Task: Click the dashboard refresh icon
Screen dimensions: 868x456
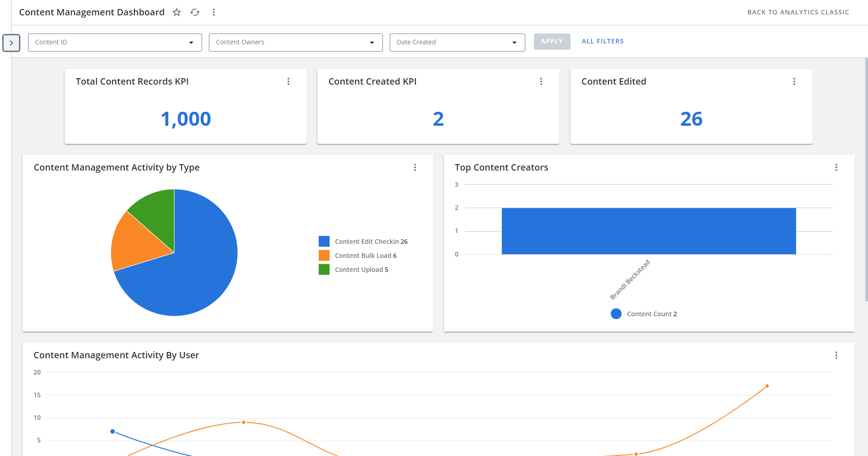Action: pos(195,12)
